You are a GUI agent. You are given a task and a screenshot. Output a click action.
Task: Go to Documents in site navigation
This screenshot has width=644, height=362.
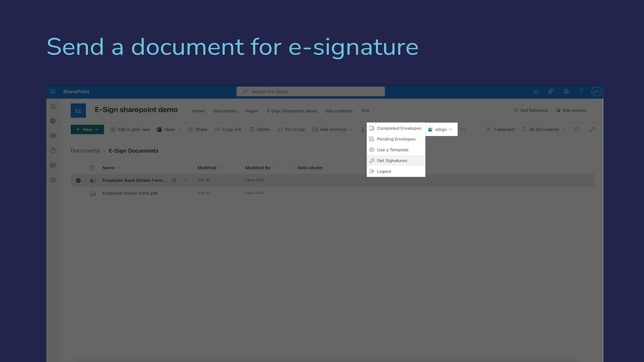(x=225, y=111)
